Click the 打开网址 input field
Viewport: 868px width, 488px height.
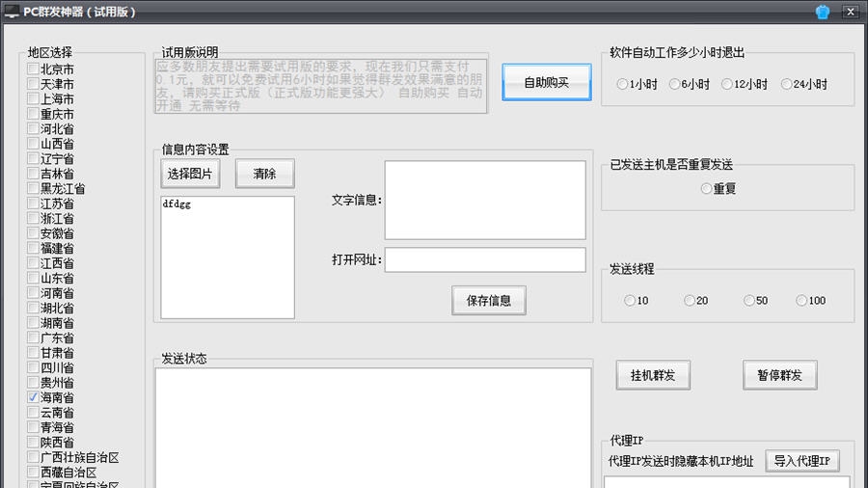pyautogui.click(x=485, y=259)
